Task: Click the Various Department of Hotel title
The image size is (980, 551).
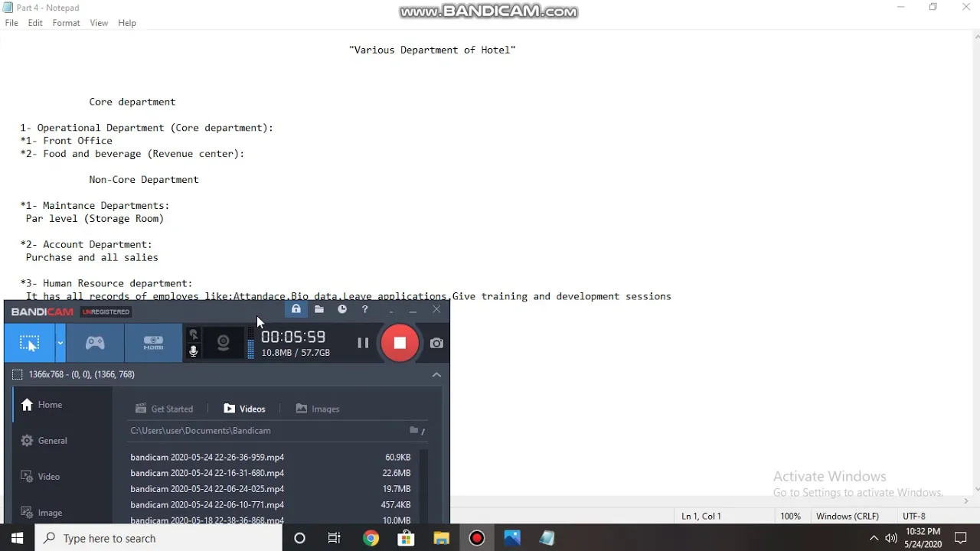Action: (433, 50)
